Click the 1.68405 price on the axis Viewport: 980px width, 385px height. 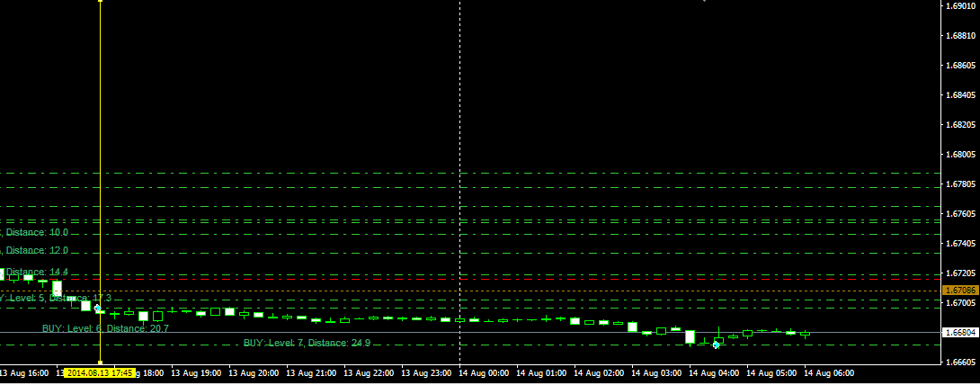961,95
